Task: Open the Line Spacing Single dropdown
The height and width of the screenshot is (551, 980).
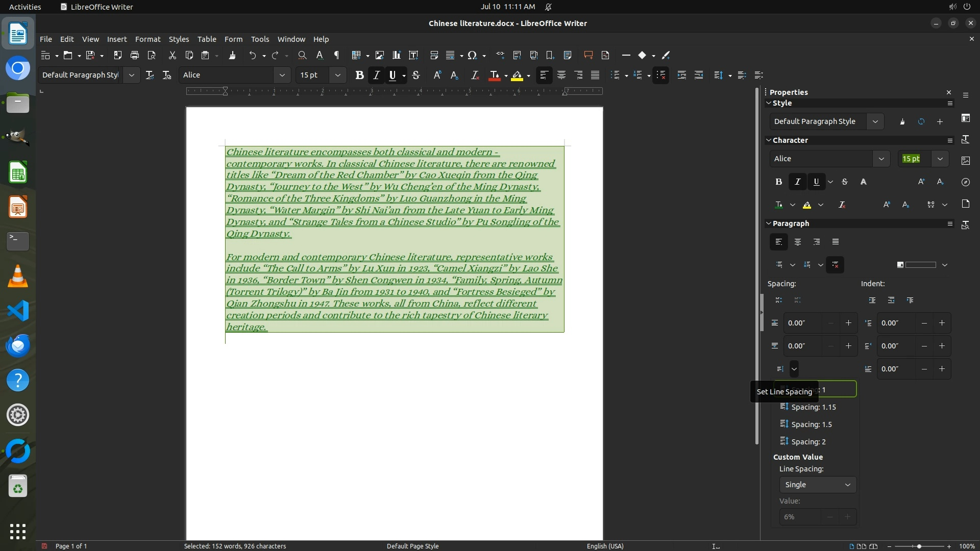Action: (x=818, y=485)
